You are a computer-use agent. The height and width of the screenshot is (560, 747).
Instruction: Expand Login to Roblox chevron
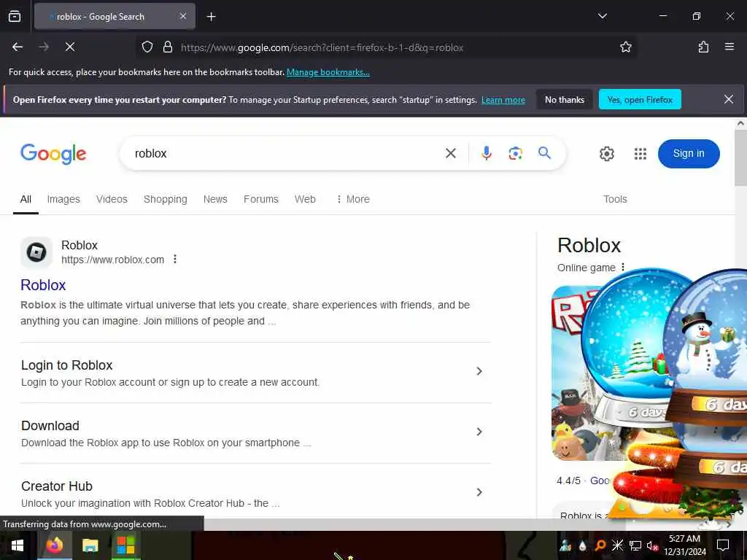[x=479, y=371]
